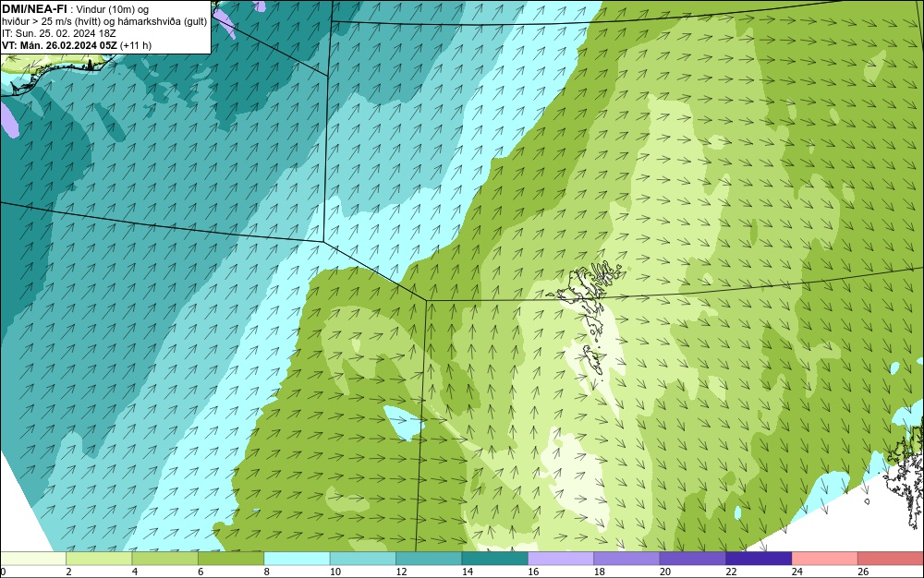Viewport: 924px width, 578px height.
Task: Select the 10–12 m/s legend swatch
Action: coord(363,559)
